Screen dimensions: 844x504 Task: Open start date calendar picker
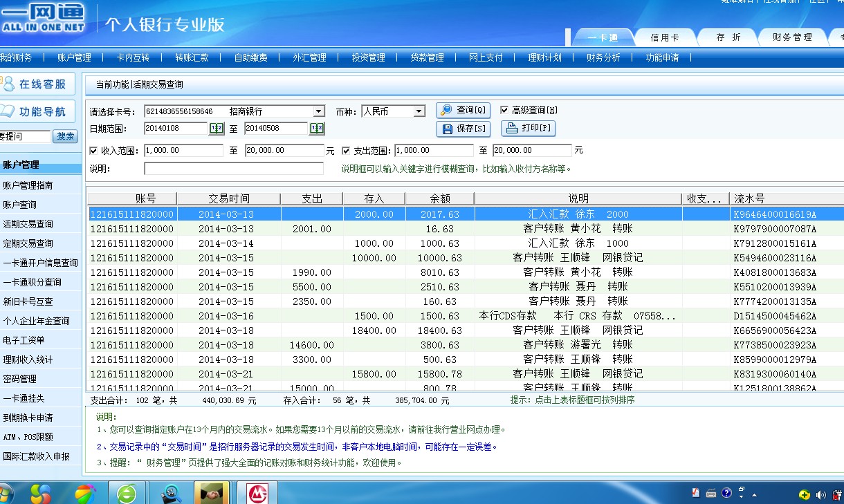point(217,129)
